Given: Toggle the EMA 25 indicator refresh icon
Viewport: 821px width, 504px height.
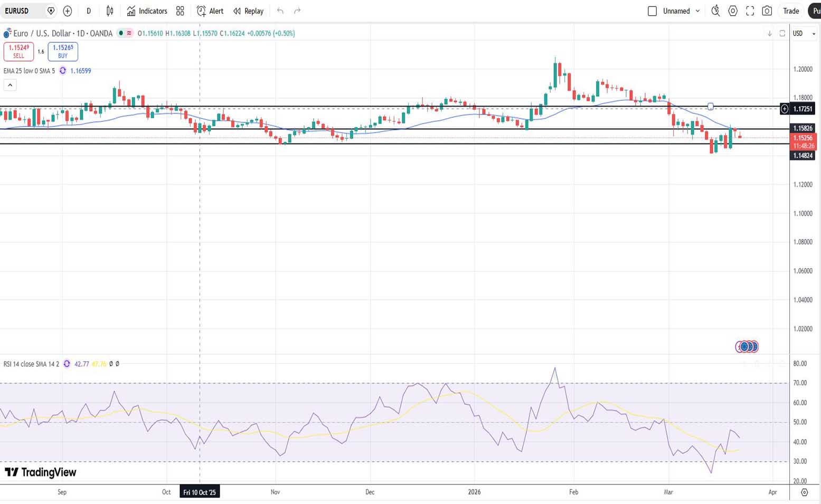Looking at the screenshot, I should [x=63, y=71].
